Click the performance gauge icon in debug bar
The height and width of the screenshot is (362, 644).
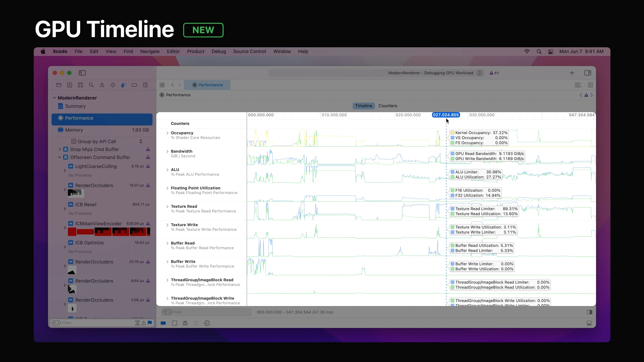pyautogui.click(x=207, y=323)
